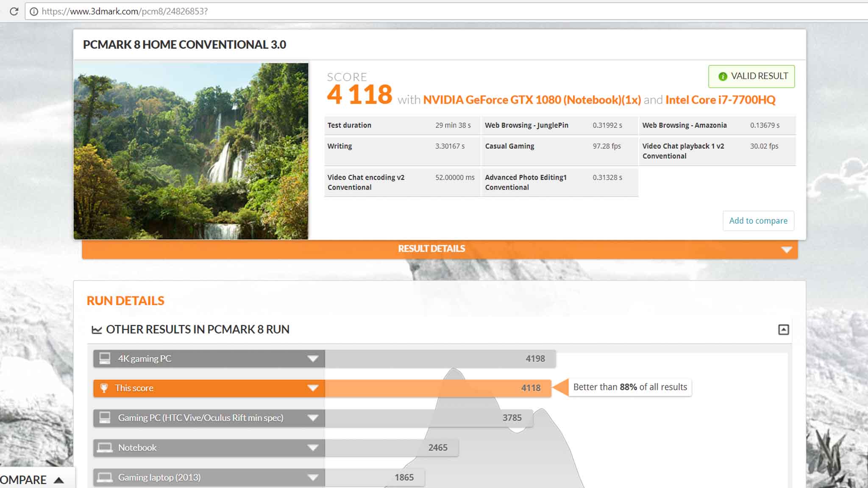Toggle the Result Details down arrow
The image size is (868, 488).
coord(786,250)
